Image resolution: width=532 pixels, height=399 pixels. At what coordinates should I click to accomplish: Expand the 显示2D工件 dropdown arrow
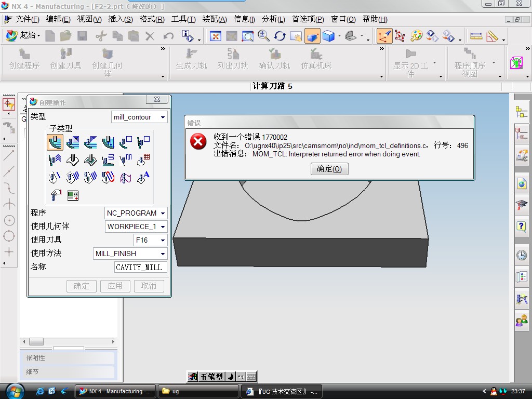pyautogui.click(x=434, y=63)
